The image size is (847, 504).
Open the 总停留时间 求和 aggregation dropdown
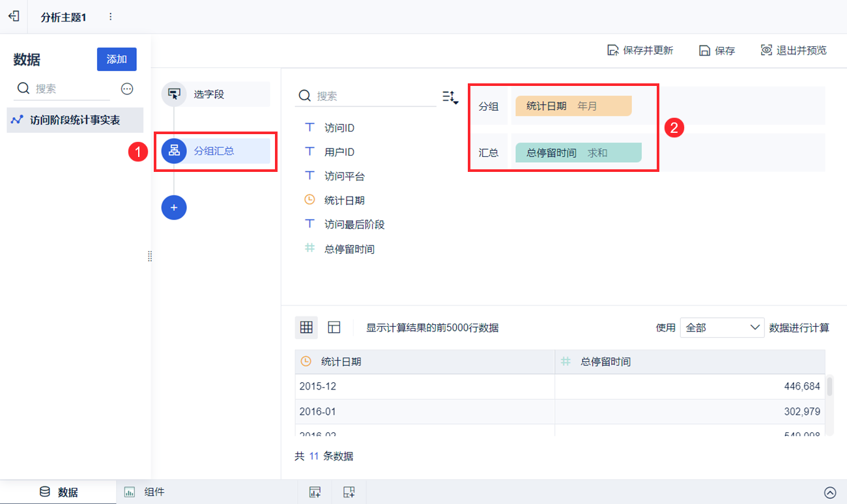click(578, 153)
